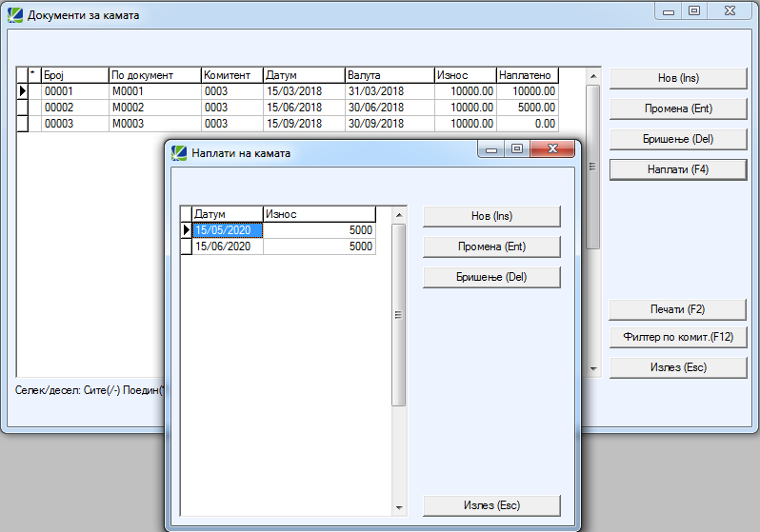Click Излез (Esc) in Документи за камата window
Viewport: 760px width, 532px height.
coord(678,367)
